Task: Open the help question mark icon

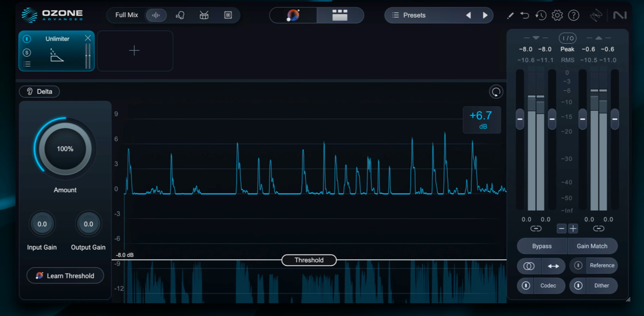Action: [573, 15]
